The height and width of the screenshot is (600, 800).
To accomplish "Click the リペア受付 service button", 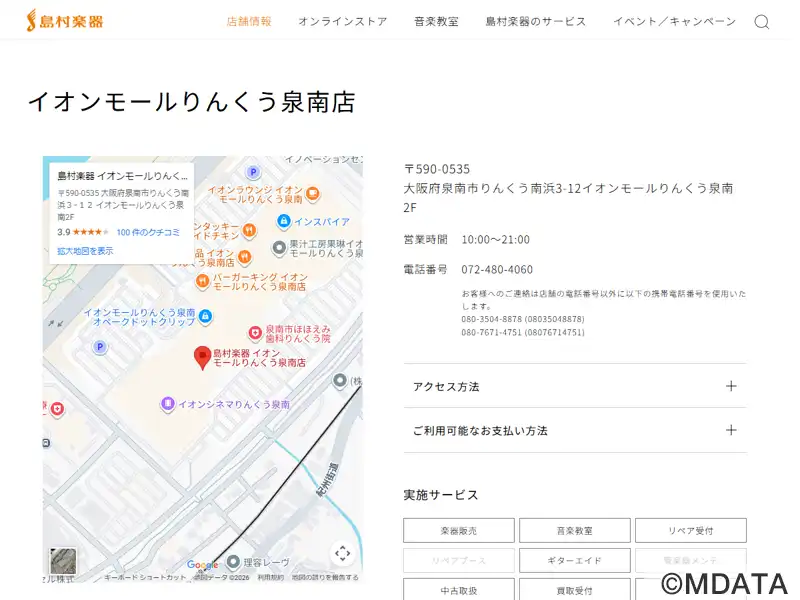I will coord(691,531).
